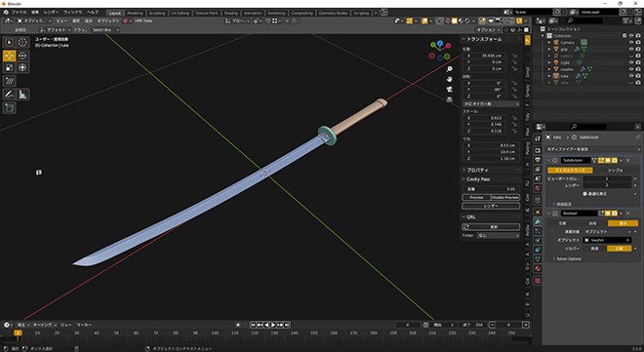Click the outliner search field

coord(585,20)
